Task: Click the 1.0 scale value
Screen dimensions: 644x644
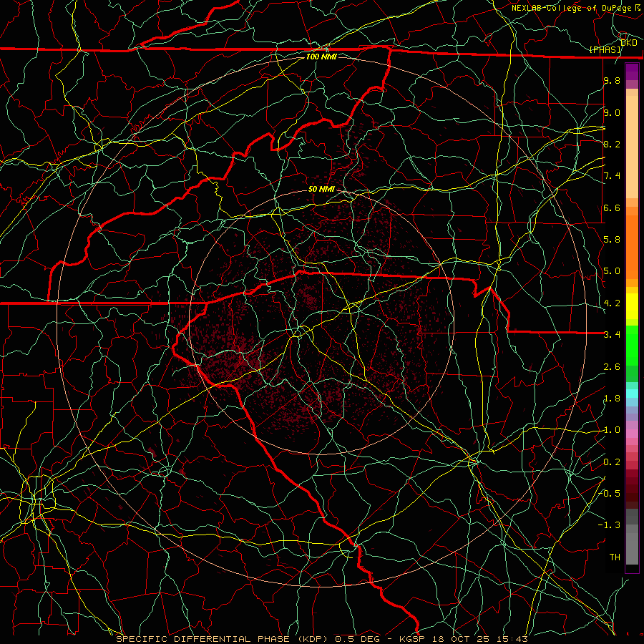Action: pos(612,430)
